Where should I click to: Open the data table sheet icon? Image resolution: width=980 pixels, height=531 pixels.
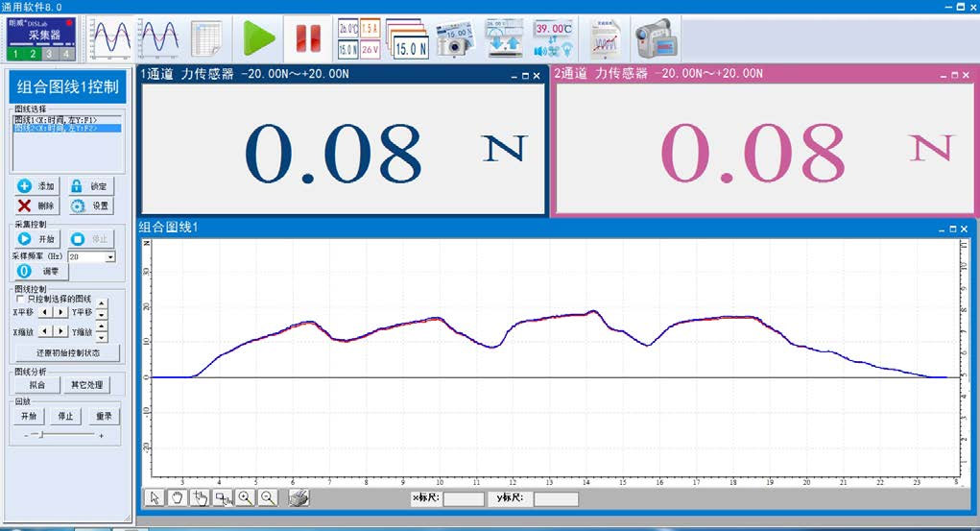[206, 38]
